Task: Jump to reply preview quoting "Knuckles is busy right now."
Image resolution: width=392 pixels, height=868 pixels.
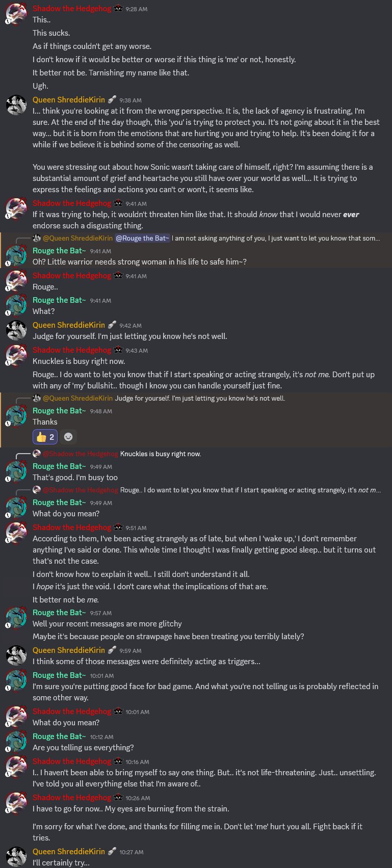Action: pos(161,454)
